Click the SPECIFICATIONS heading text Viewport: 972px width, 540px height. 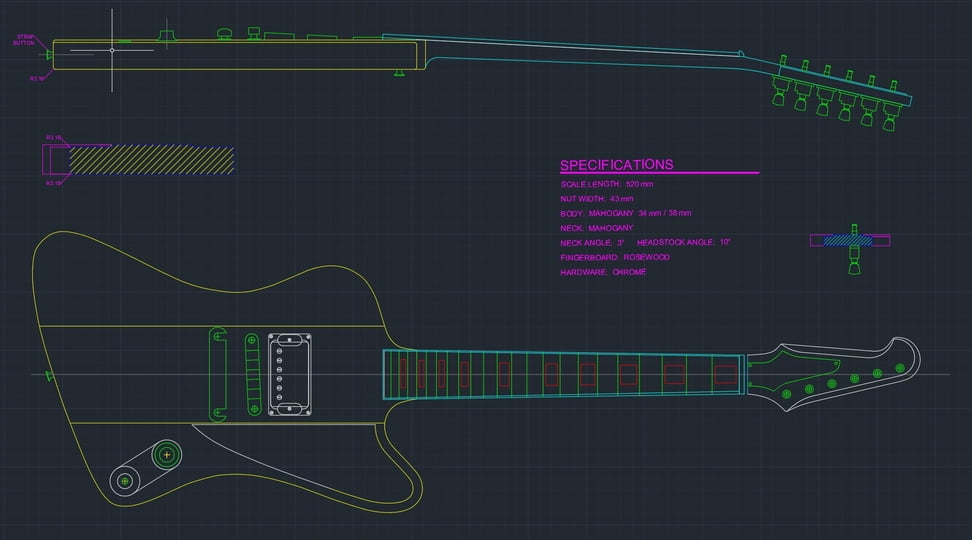coord(616,165)
